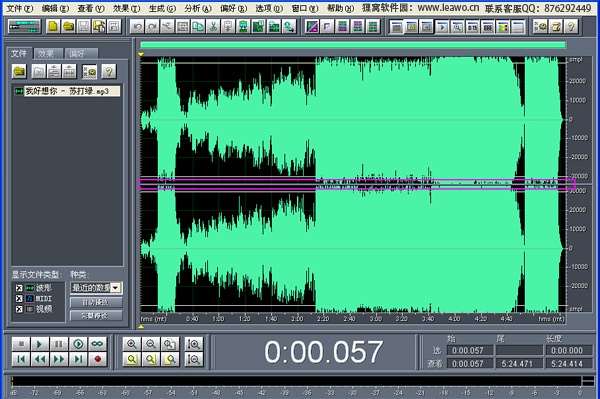Image resolution: width=600 pixels, height=399 pixels.
Task: Click the view length field 5:24.414
Action: coord(569,363)
